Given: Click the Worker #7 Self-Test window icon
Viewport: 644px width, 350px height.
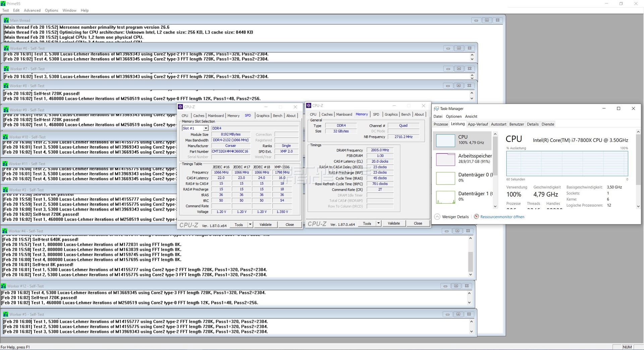Looking at the screenshot, I should pos(6,68).
